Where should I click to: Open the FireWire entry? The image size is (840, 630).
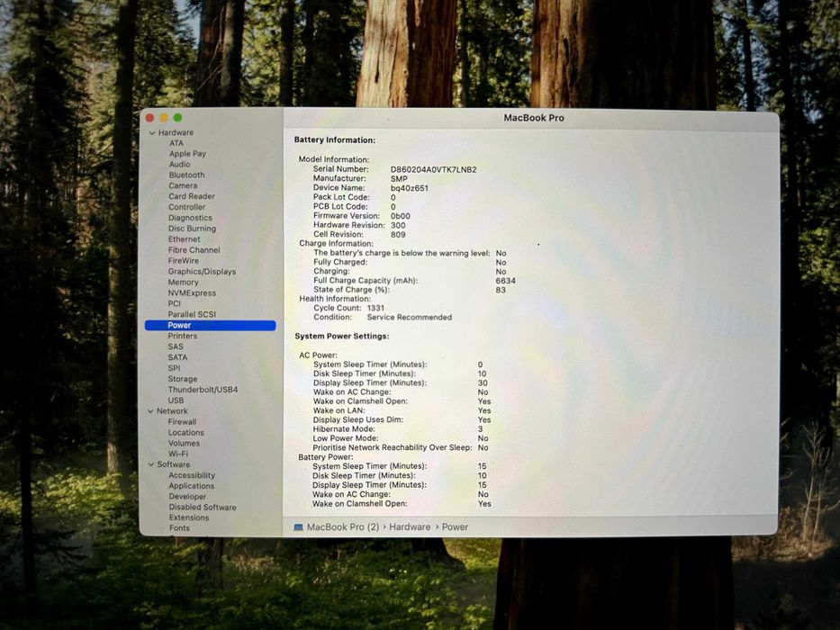pos(183,261)
